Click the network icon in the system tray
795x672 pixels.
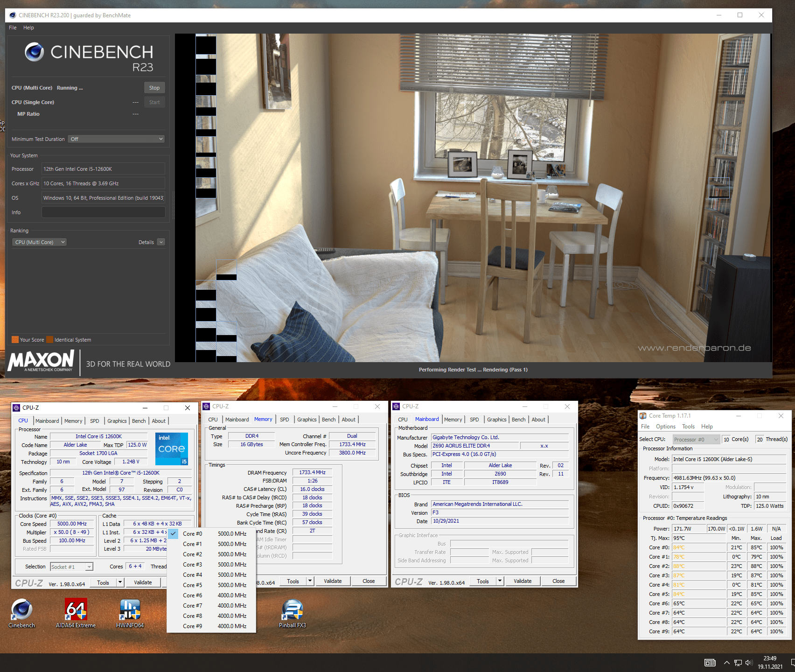tap(738, 663)
